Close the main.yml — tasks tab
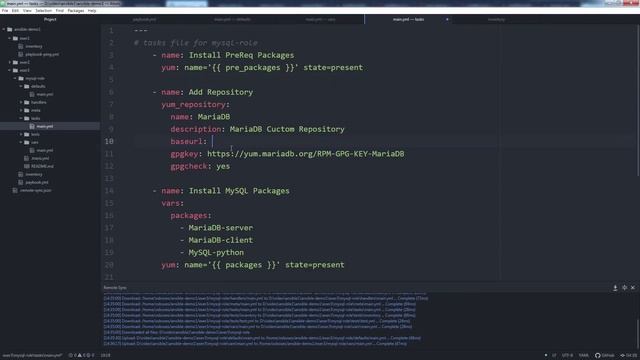640x360 pixels. coord(447,19)
